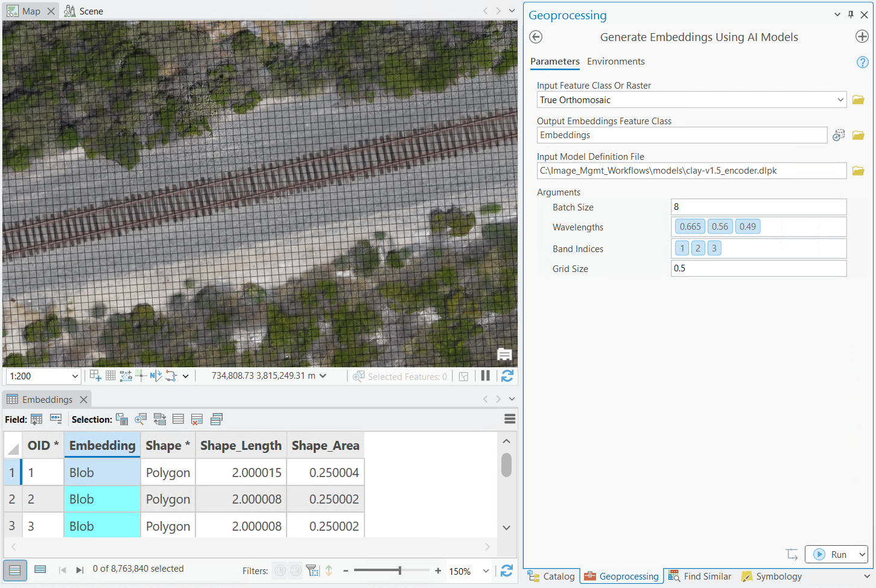Click the Calculate Field icon
876x588 pixels.
point(56,419)
